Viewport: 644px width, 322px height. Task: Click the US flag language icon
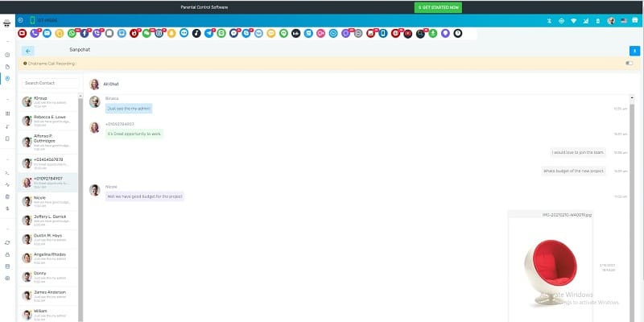[x=623, y=21]
